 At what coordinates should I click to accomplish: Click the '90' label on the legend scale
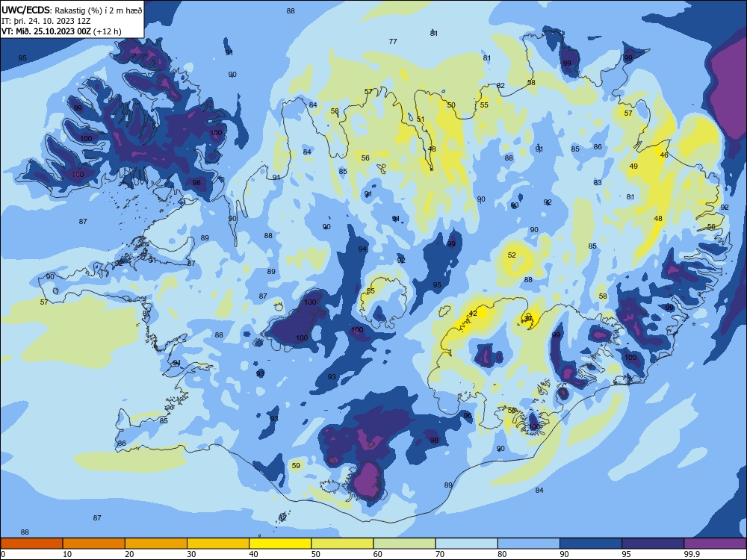click(564, 554)
